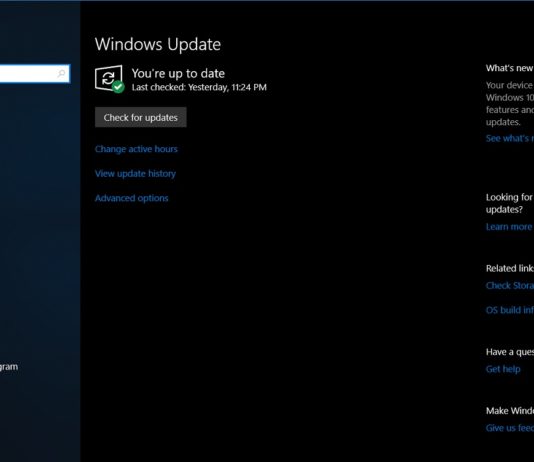Click the Windows Update page heading
Image resolution: width=534 pixels, height=462 pixels.
(x=158, y=45)
